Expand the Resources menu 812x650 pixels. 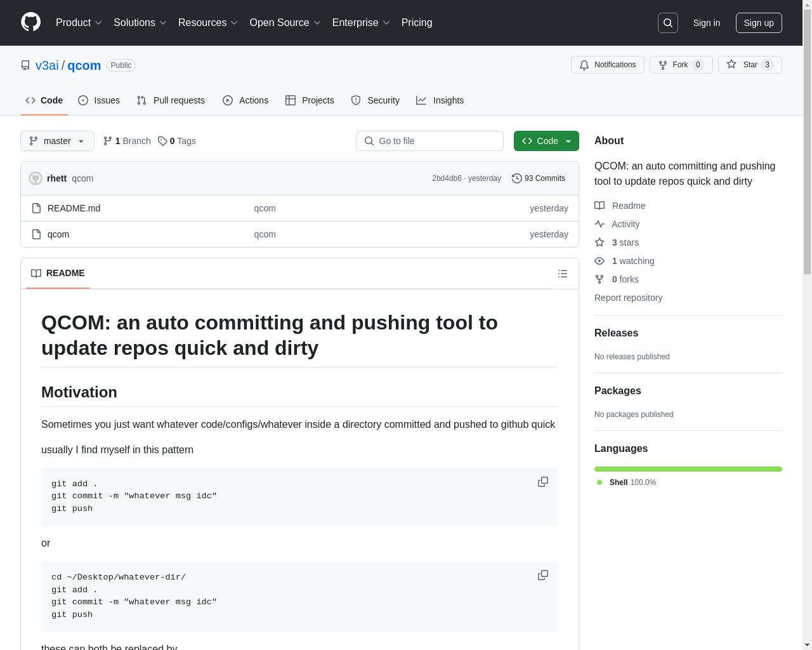[208, 23]
